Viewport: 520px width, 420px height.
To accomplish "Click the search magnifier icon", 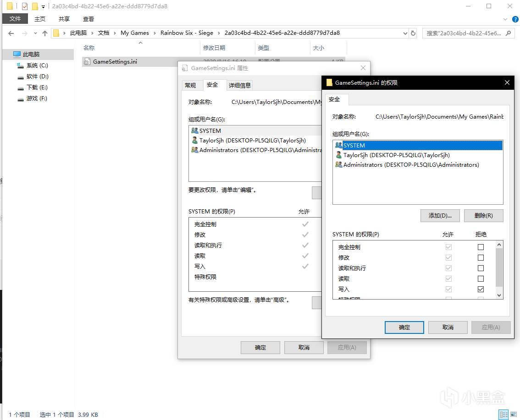I will pos(508,33).
